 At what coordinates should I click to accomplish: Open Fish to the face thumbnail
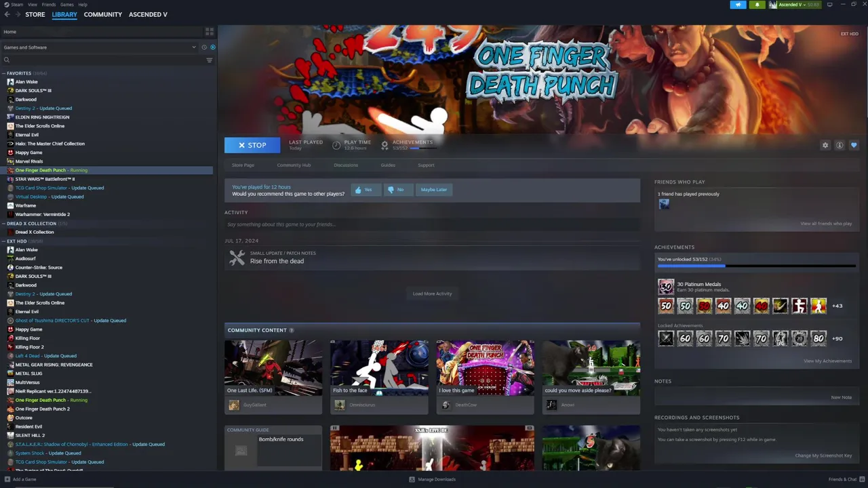[379, 368]
